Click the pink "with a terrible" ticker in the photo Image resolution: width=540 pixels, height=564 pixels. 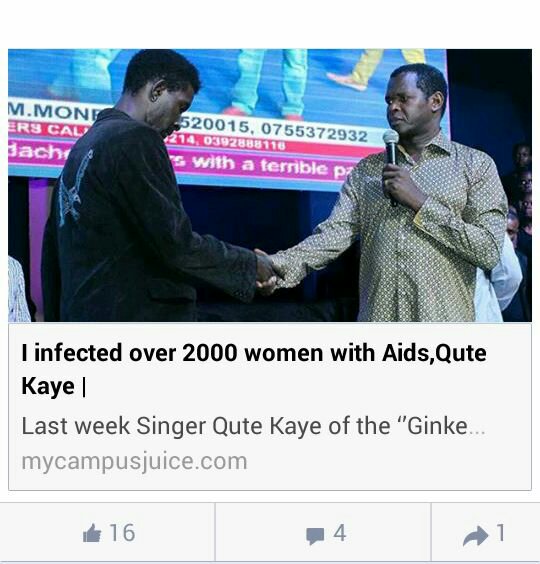(263, 164)
